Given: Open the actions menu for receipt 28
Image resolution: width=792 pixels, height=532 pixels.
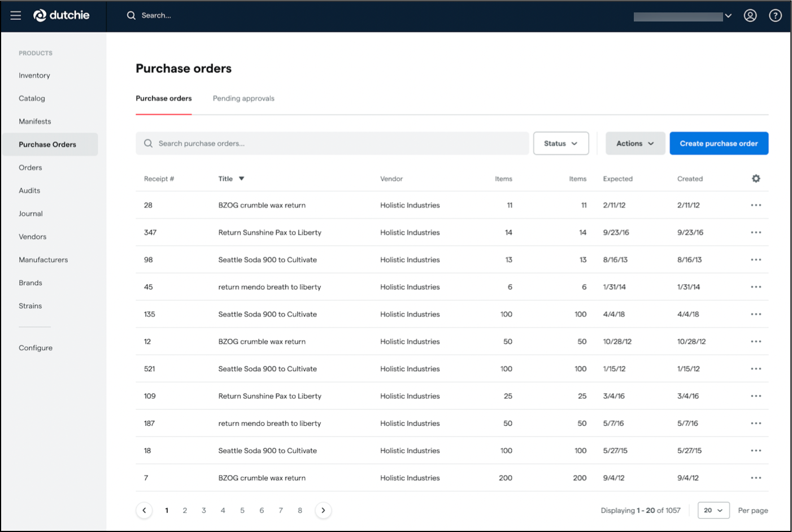Looking at the screenshot, I should [x=756, y=205].
